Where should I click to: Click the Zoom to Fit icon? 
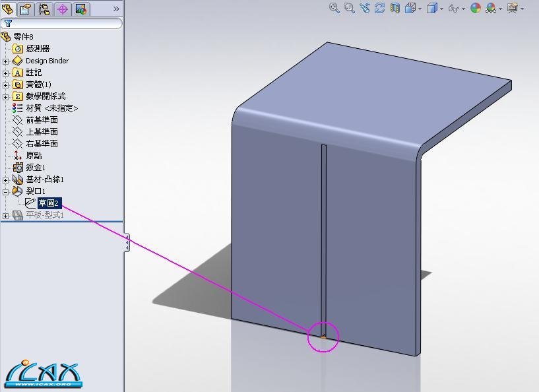334,8
